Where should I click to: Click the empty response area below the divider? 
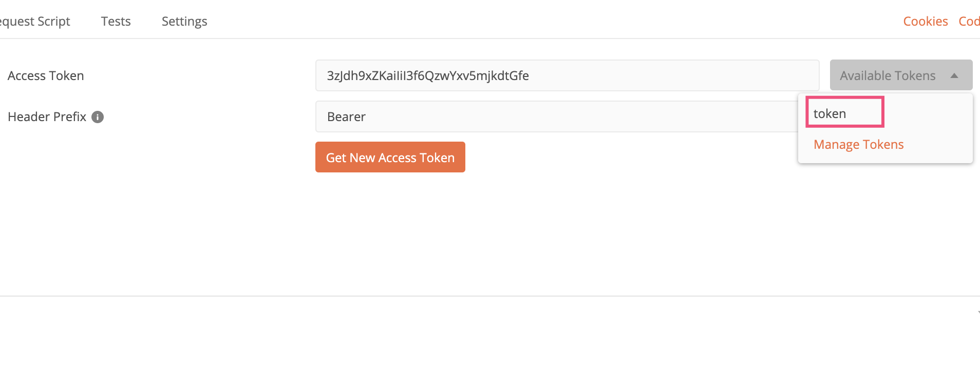click(x=490, y=344)
